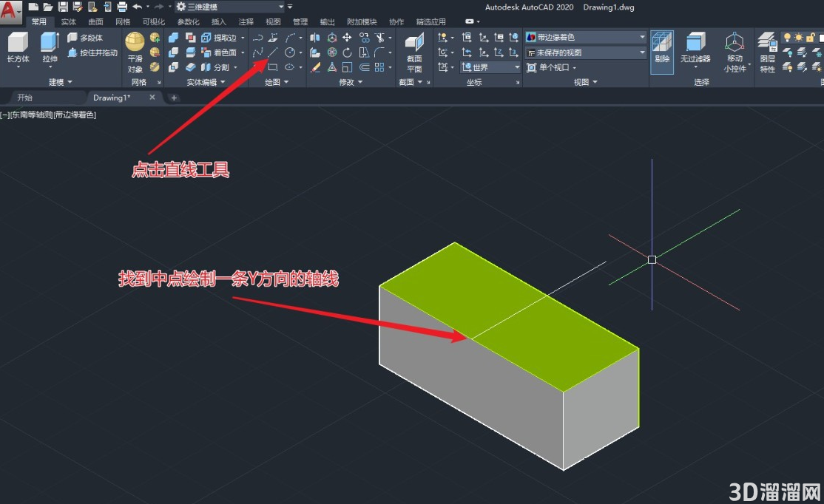Switch to the 实体 ribbon tab
Viewport: 824px width, 504px height.
(x=68, y=21)
